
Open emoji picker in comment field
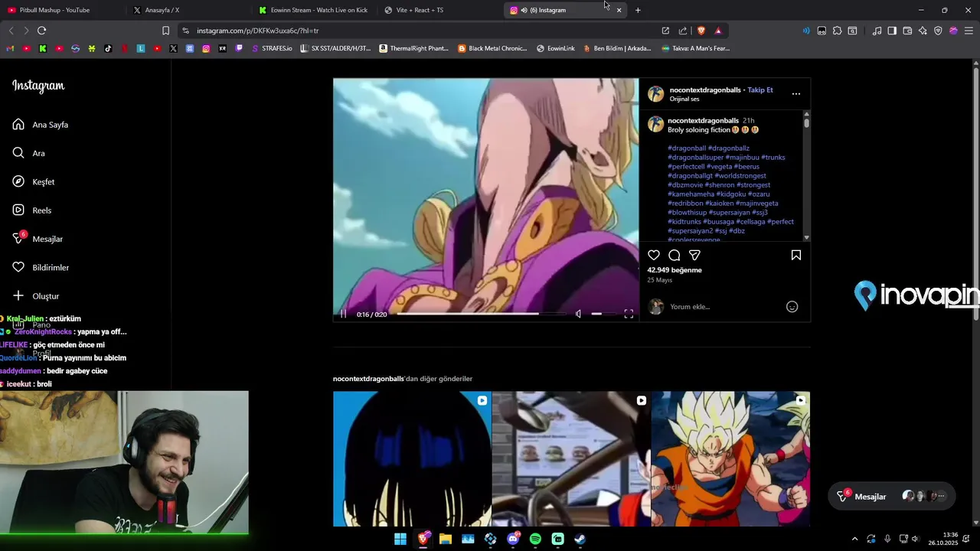pyautogui.click(x=792, y=307)
